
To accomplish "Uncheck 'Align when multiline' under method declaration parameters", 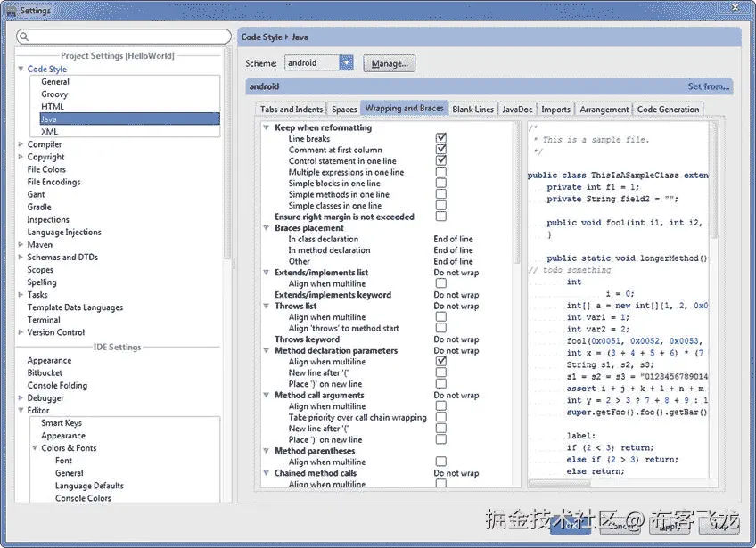I will (x=442, y=361).
